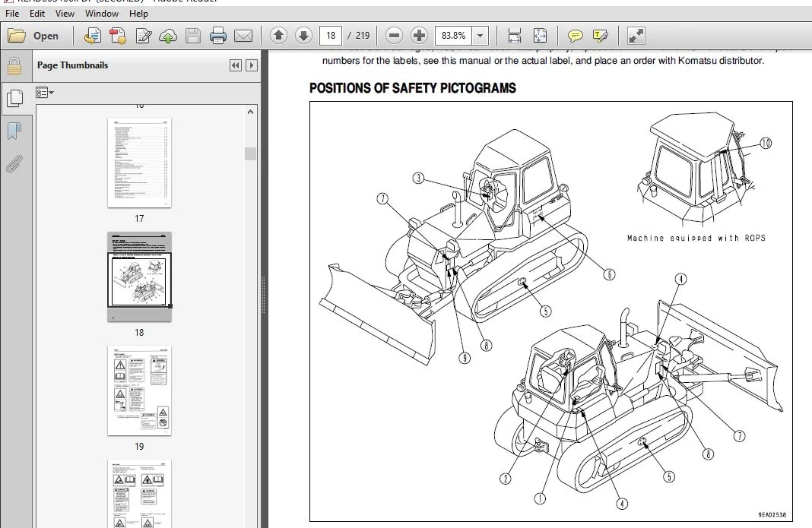Click the page number field showing 18

331,35
